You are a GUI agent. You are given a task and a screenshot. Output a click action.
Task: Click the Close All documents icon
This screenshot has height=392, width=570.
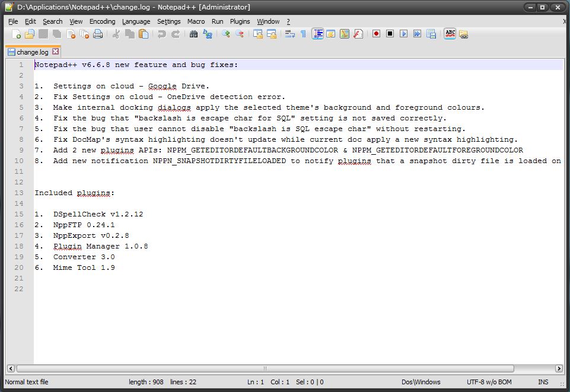tap(84, 34)
